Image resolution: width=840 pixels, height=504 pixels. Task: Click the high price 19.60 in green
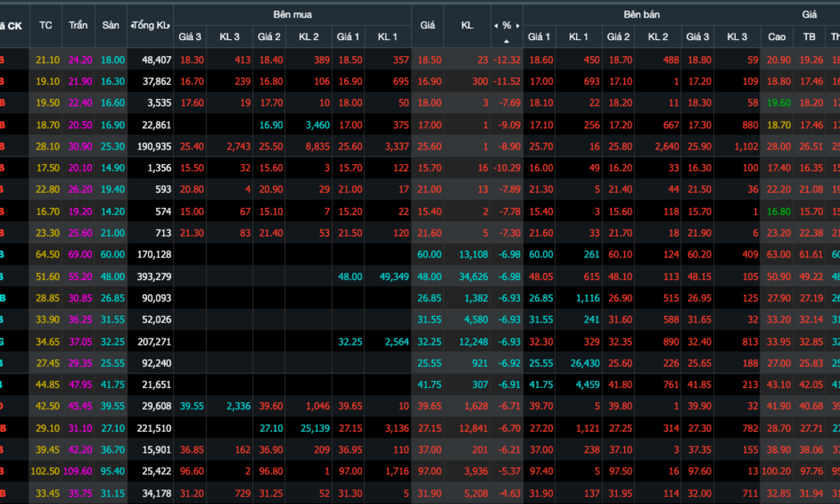(x=779, y=103)
